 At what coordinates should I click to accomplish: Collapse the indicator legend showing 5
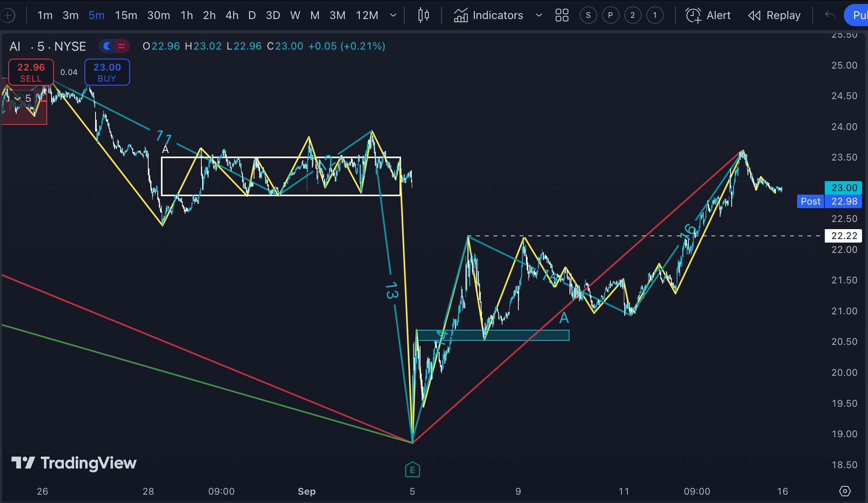coord(18,99)
